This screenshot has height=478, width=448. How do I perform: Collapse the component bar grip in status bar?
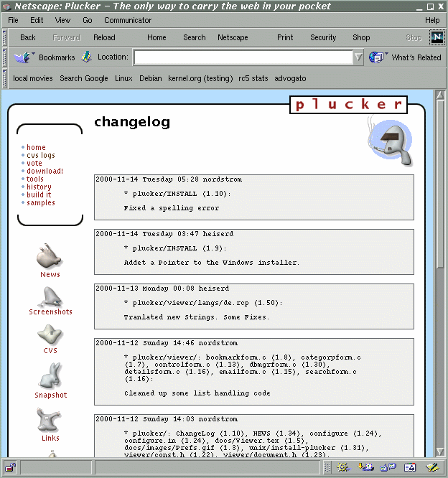(x=327, y=467)
